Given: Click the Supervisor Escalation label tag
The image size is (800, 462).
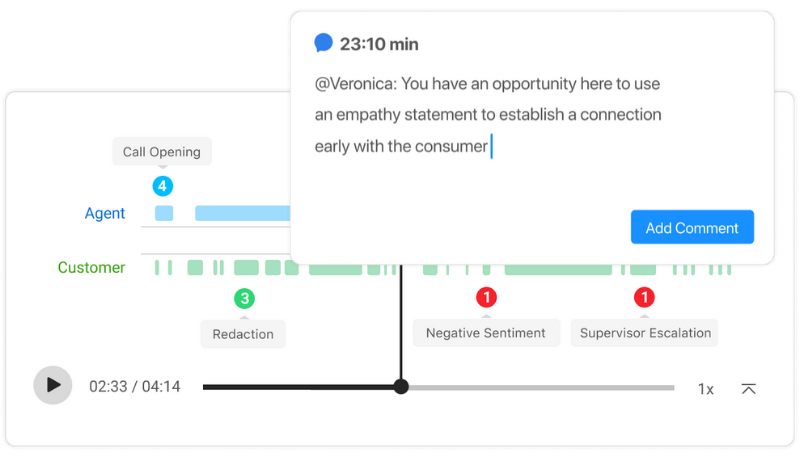Looking at the screenshot, I should [645, 333].
